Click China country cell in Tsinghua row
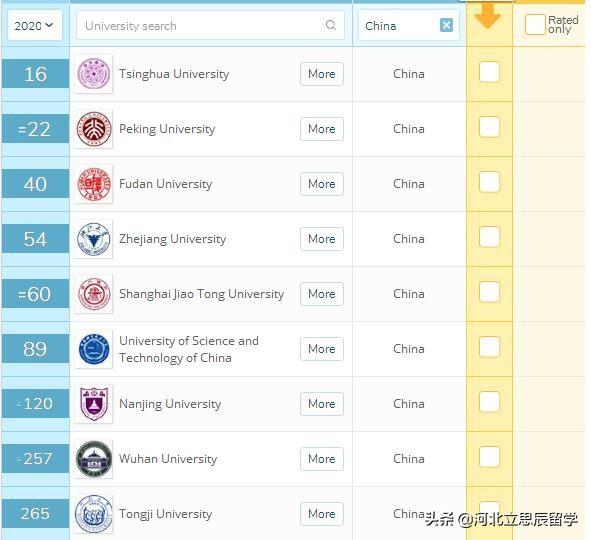Viewport: 591px width, 540px height. pos(409,74)
